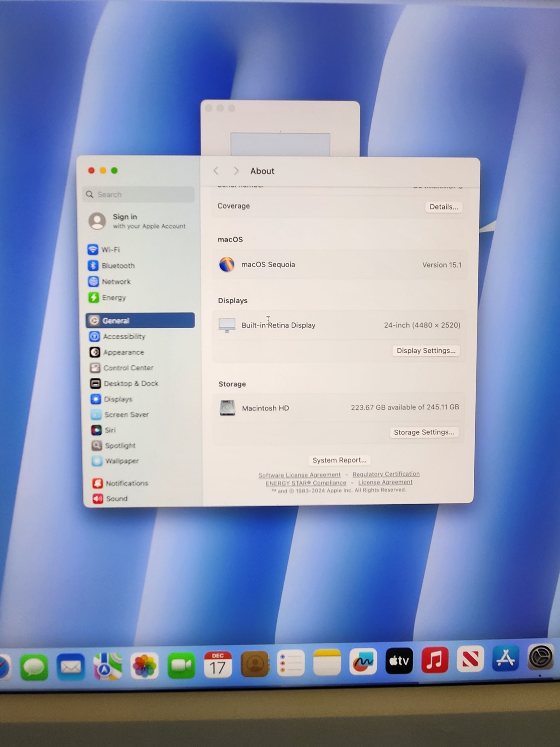This screenshot has height=747, width=560.
Task: Click the Storage Settings button
Action: coord(424,432)
